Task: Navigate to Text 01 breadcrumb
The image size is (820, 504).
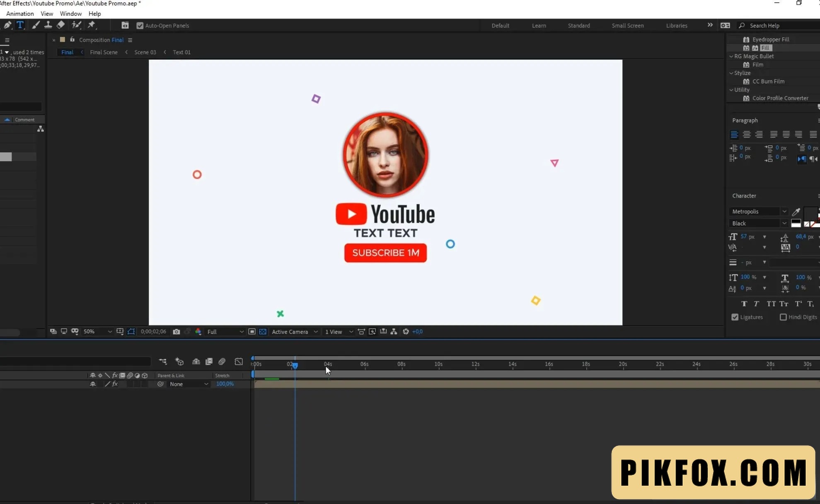Action: [181, 52]
